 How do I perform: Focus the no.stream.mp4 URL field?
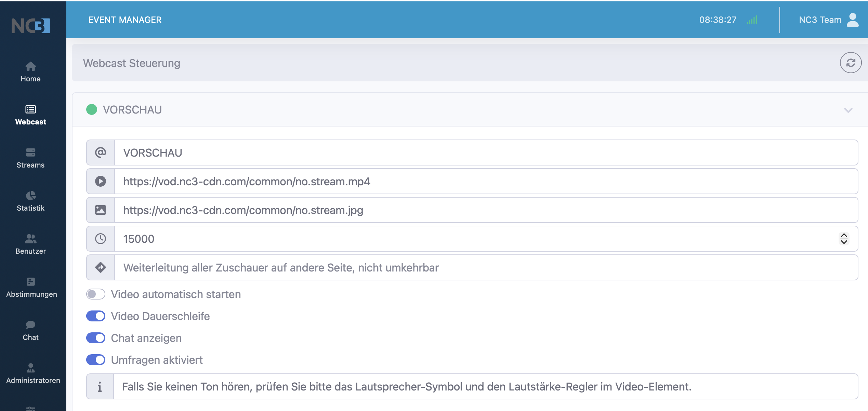tap(486, 181)
